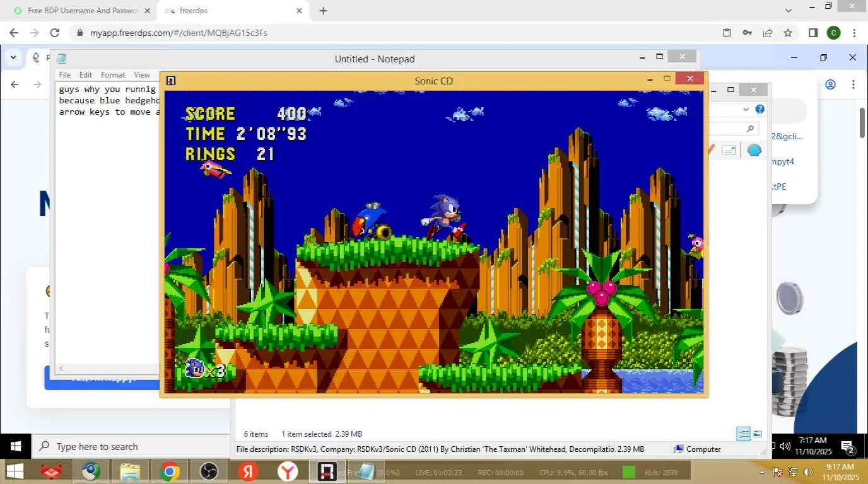The image size is (868, 484).
Task: Open File Explorer from remote taskbar
Action: [130, 471]
